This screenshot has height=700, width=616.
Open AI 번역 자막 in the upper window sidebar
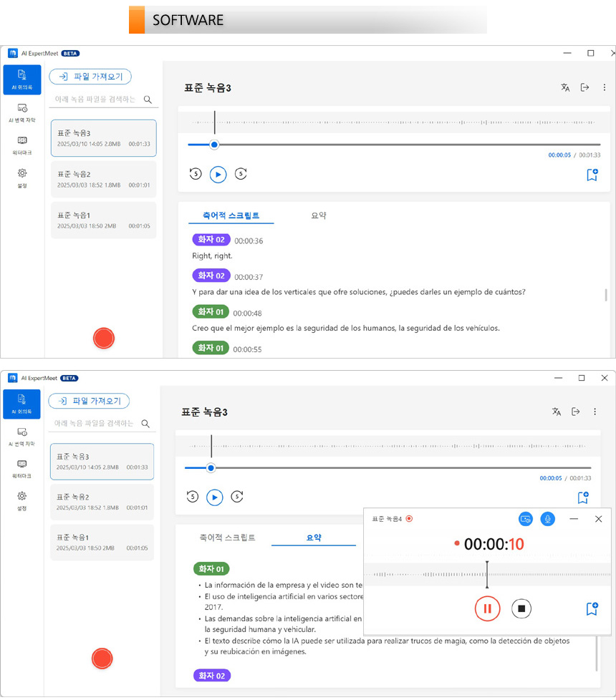click(22, 112)
